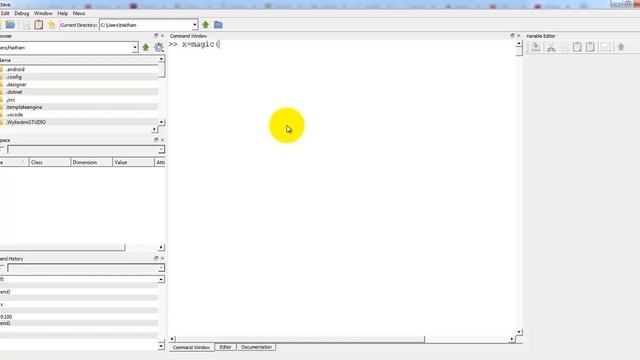Close the Command History panel
The width and height of the screenshot is (640, 360).
click(x=162, y=258)
